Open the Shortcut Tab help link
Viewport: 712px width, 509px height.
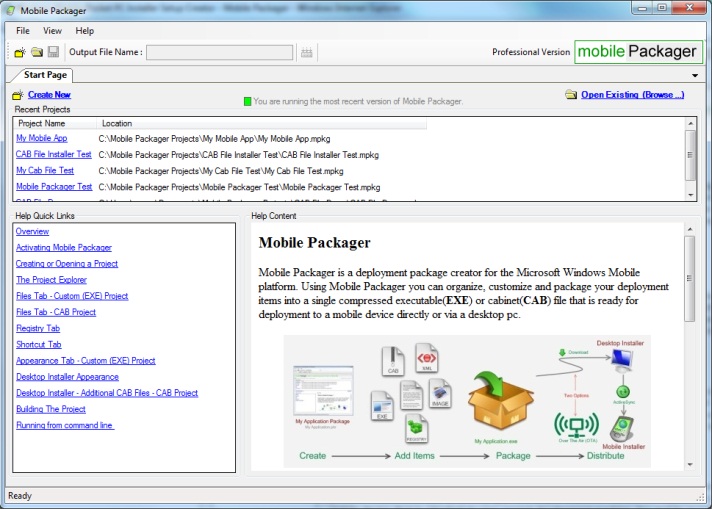tap(39, 344)
